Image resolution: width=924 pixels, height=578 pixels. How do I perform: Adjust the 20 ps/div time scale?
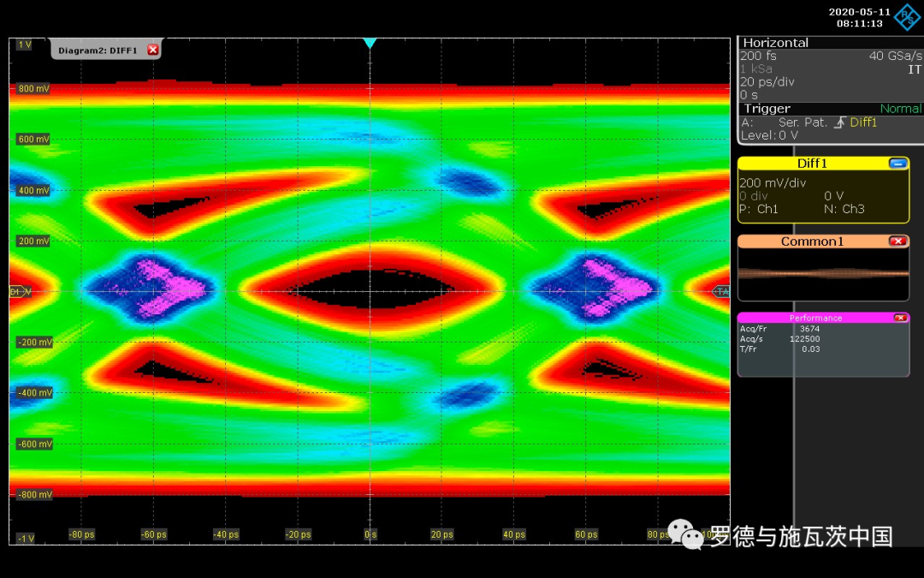pyautogui.click(x=767, y=82)
